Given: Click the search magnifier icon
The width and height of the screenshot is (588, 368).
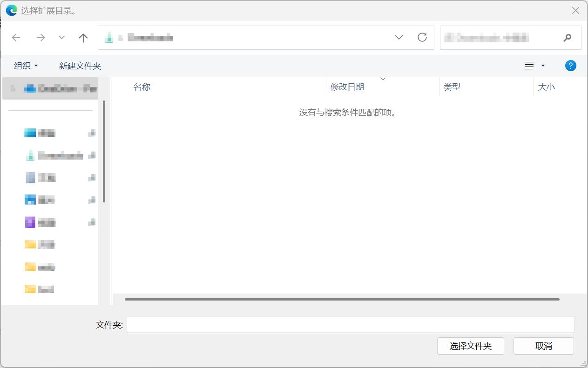Looking at the screenshot, I should [567, 38].
